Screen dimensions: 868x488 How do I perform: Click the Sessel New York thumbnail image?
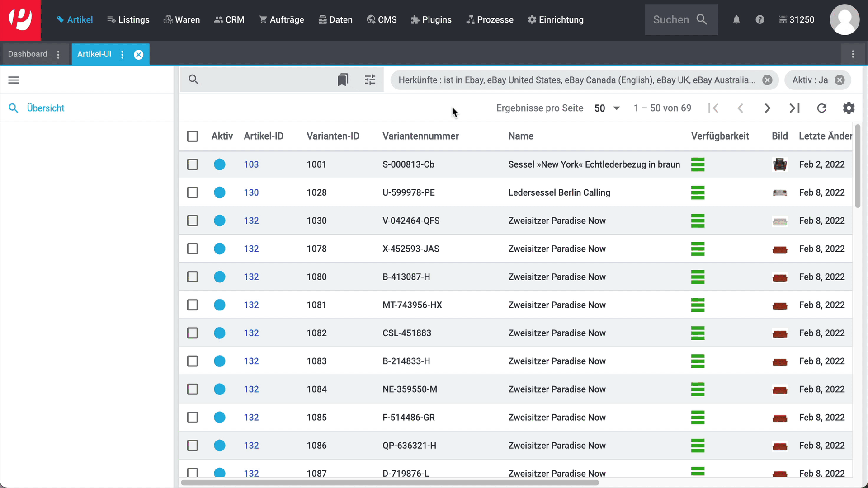pyautogui.click(x=780, y=164)
